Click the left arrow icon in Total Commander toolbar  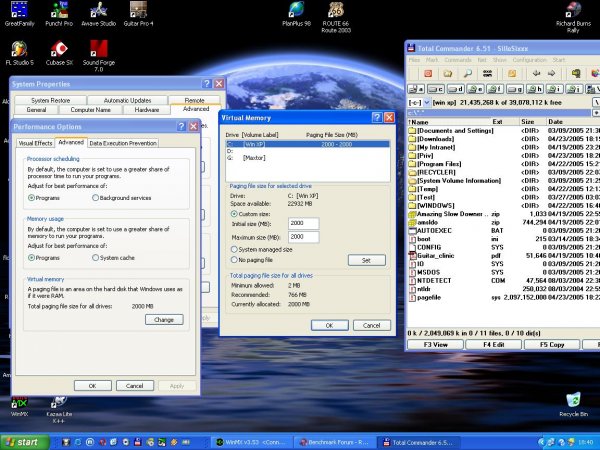(536, 73)
